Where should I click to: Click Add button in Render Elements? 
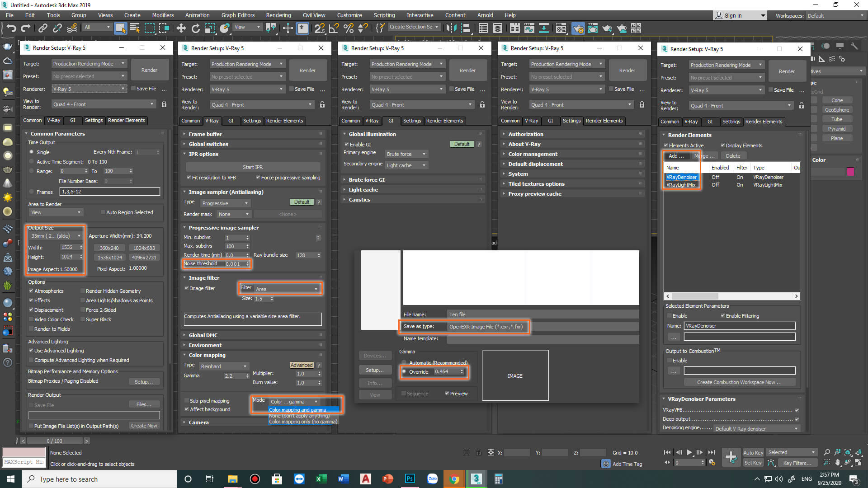pyautogui.click(x=676, y=156)
